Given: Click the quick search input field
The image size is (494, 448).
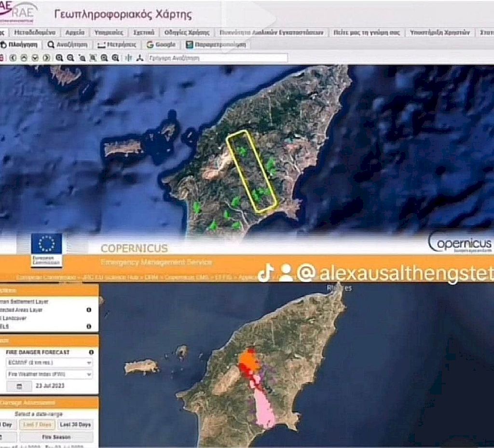Looking at the screenshot, I should click(217, 58).
